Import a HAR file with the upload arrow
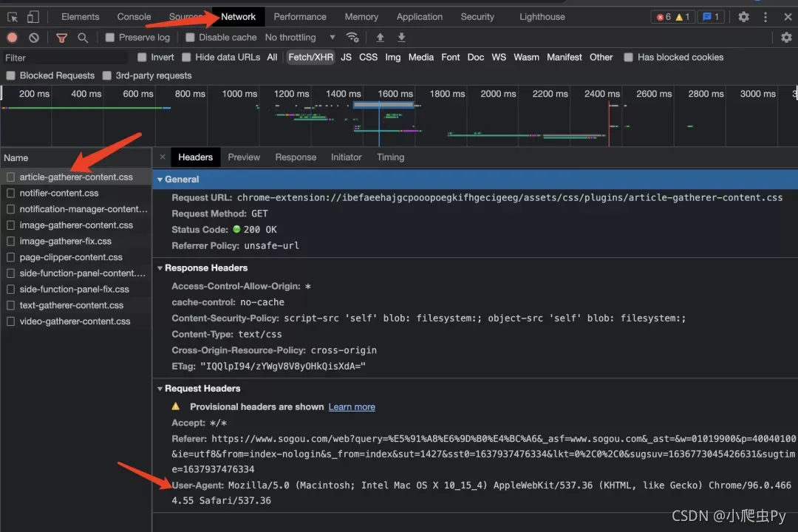Viewport: 798px width, 532px height. point(380,37)
